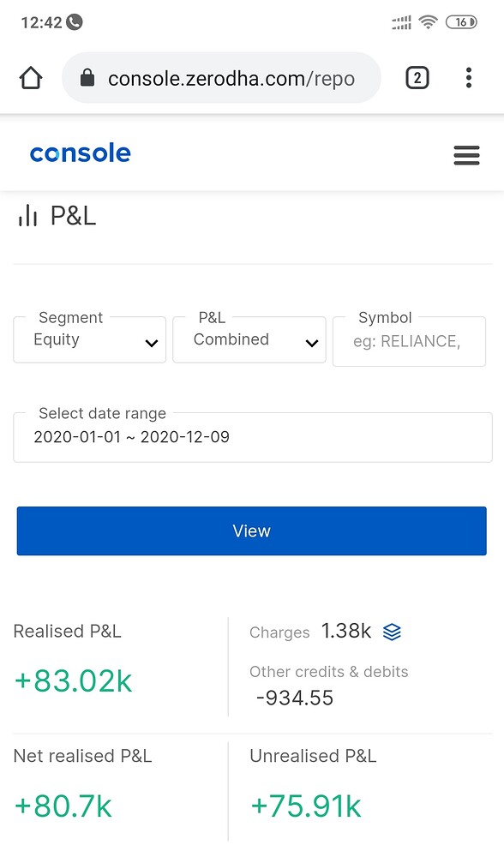Tap the Wi-Fi status icon

click(429, 22)
